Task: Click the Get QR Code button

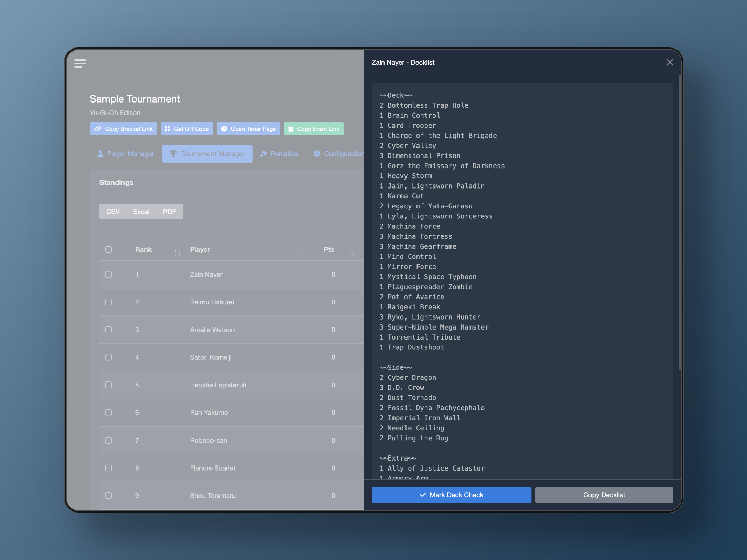Action: [x=187, y=129]
